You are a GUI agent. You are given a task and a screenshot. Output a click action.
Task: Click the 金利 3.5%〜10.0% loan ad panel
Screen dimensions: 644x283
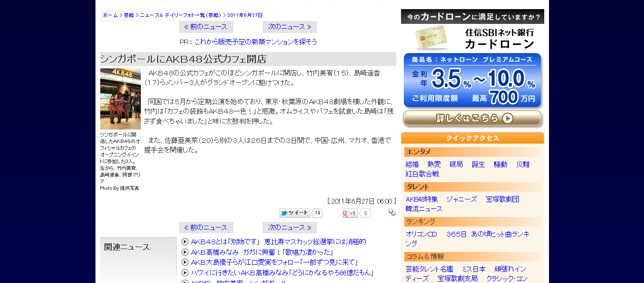click(x=473, y=80)
